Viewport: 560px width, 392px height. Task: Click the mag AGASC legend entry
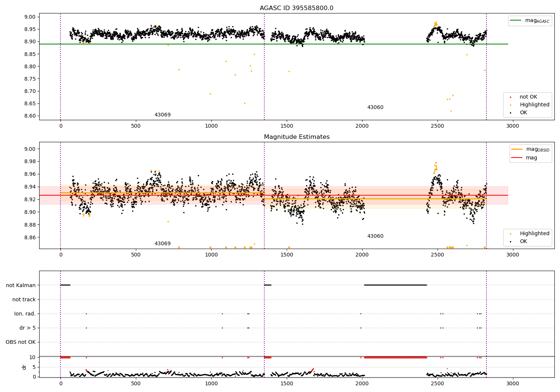point(530,21)
